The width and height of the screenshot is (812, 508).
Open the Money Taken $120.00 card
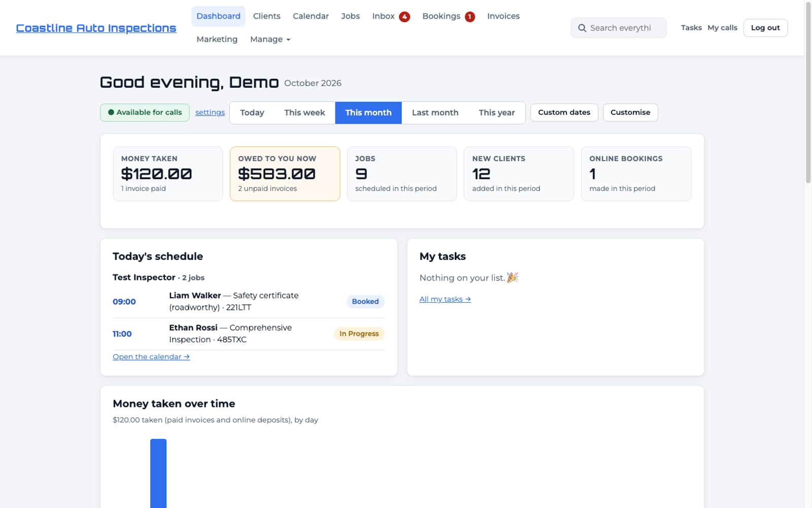[x=168, y=174]
